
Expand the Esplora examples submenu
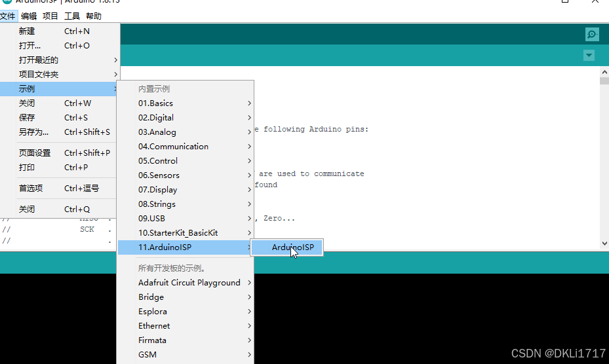[x=186, y=311]
